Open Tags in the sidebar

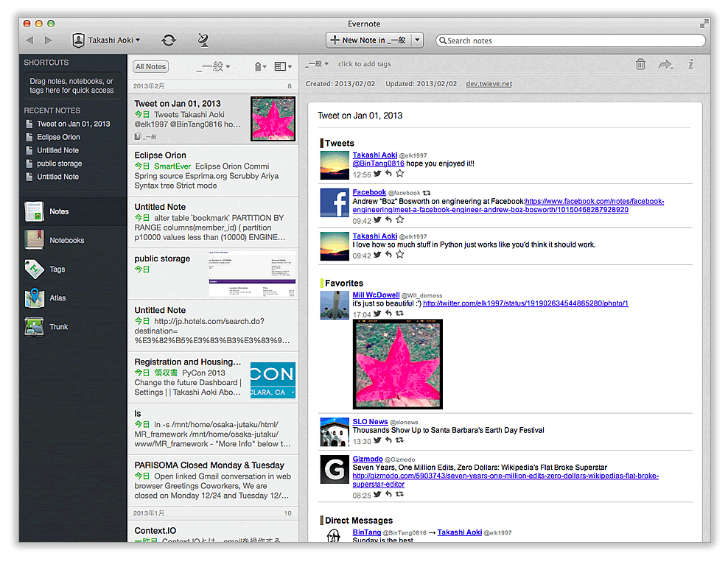(x=74, y=269)
